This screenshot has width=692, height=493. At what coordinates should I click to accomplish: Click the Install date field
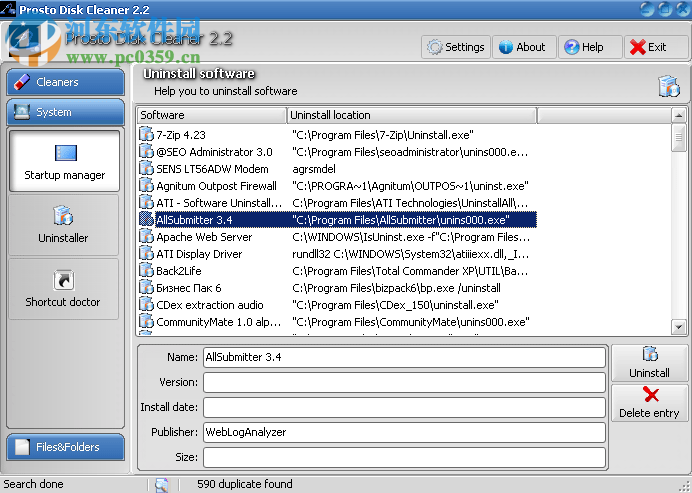pos(404,407)
